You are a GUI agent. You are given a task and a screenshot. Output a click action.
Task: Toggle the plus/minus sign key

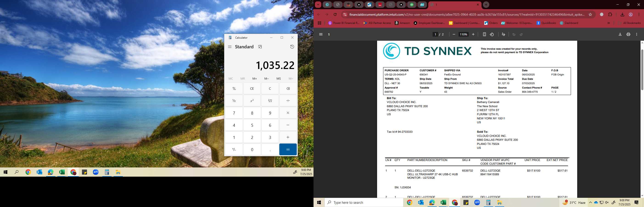(234, 149)
